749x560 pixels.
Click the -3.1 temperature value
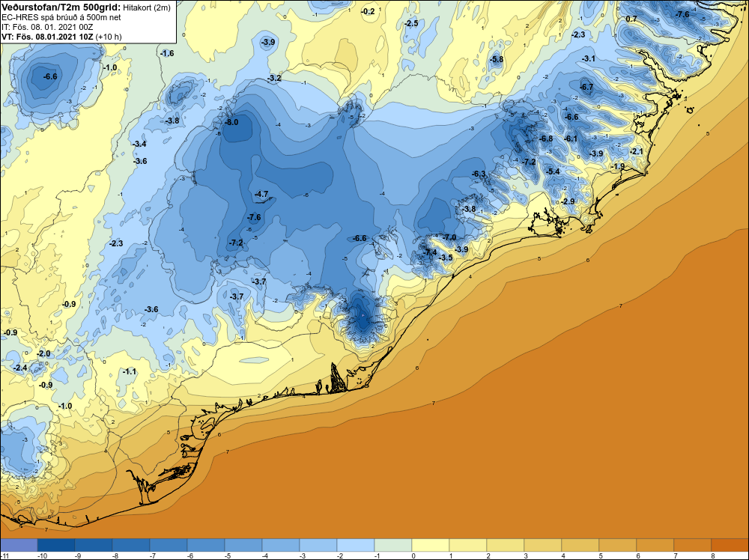589,58
